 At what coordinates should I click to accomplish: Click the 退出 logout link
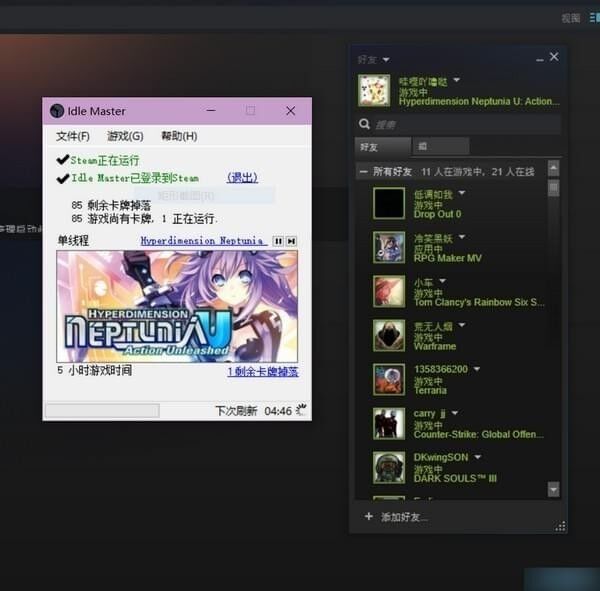pos(242,178)
